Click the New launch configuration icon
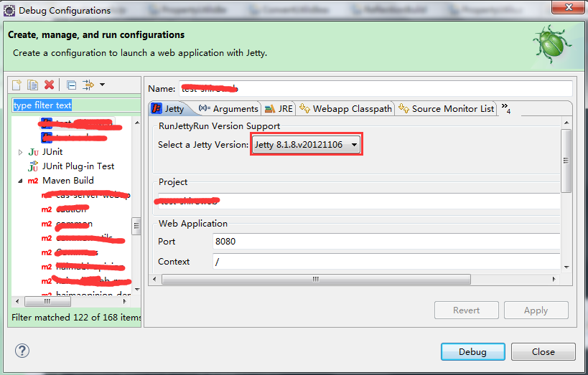Image resolution: width=588 pixels, height=375 pixels. pyautogui.click(x=17, y=85)
